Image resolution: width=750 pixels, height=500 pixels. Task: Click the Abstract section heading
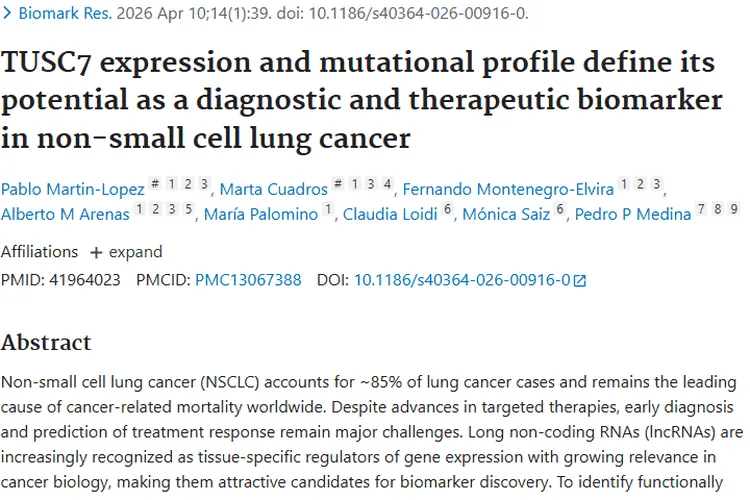click(46, 342)
